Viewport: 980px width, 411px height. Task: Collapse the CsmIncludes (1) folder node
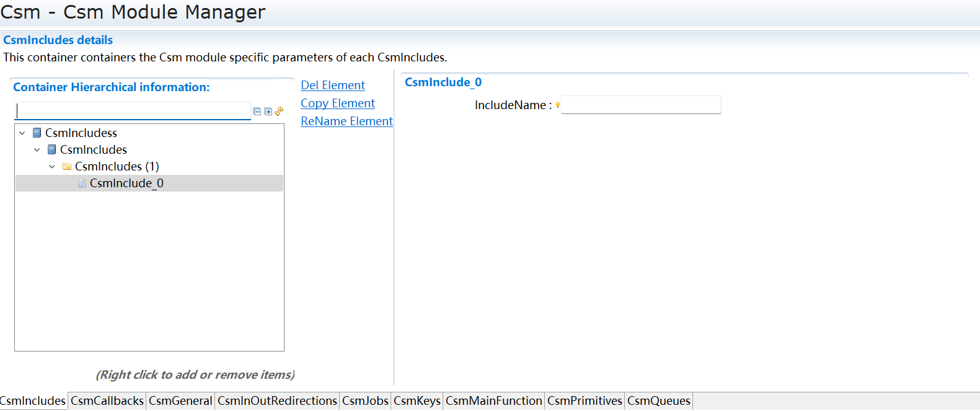(52, 166)
